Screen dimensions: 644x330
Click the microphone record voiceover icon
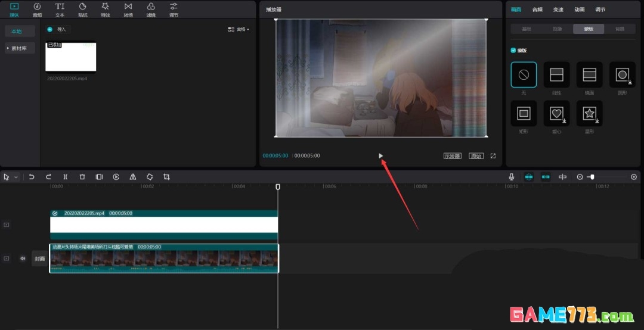pyautogui.click(x=512, y=177)
